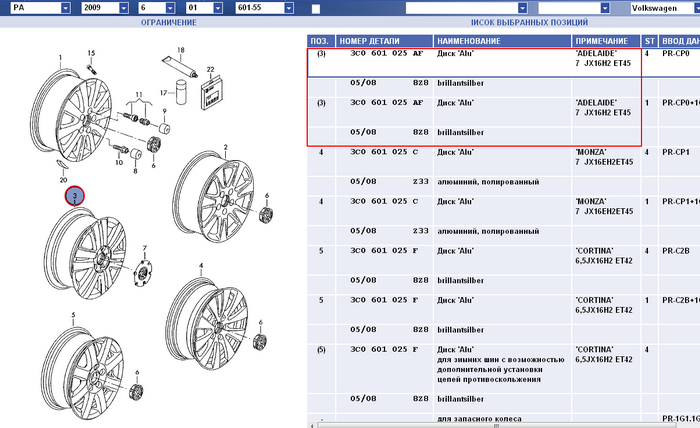Select callout 6 below wheel 1 bolts
Viewport: 700px width, 428px height.
(x=153, y=165)
